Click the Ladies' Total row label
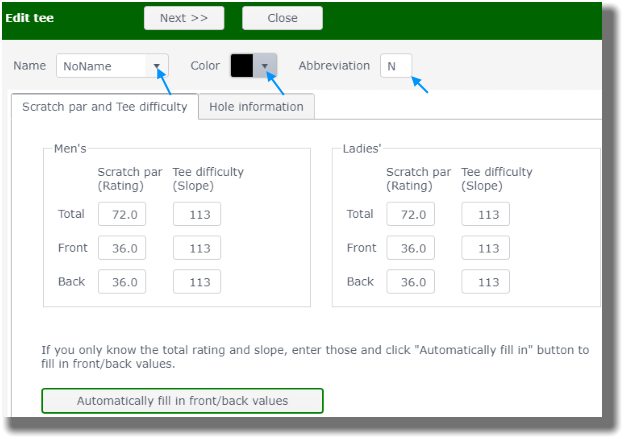 [360, 214]
